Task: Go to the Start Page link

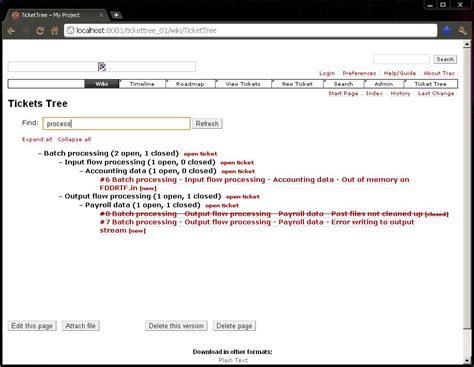Action: click(x=343, y=93)
